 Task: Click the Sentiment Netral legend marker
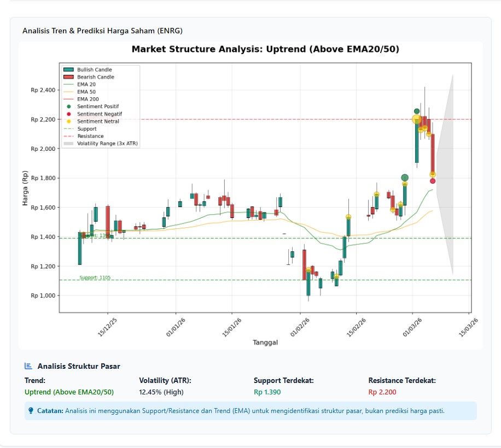click(69, 121)
